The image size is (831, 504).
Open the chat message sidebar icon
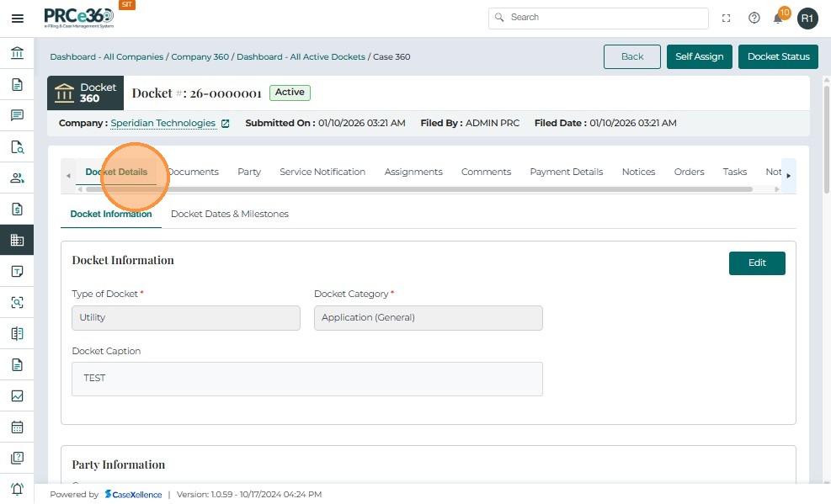[x=17, y=115]
